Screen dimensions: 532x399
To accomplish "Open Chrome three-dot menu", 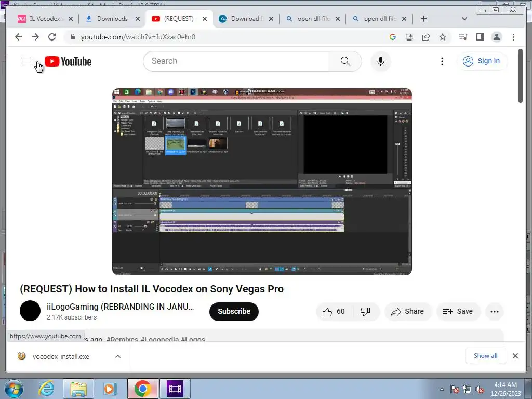I will 513,37.
